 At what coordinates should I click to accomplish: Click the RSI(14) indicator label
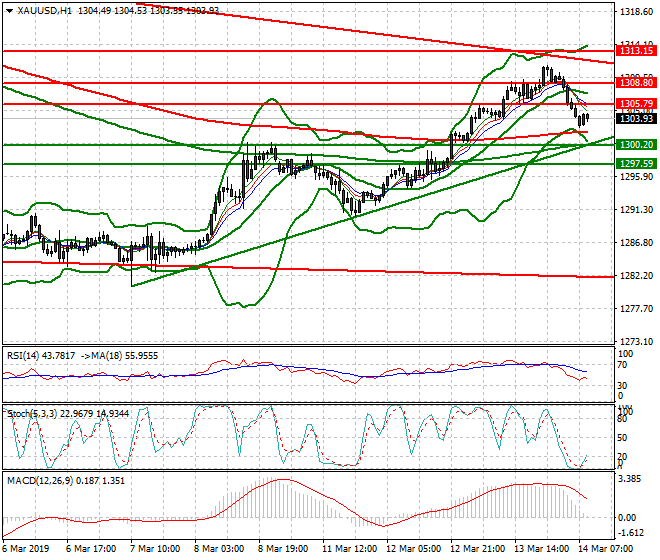(x=23, y=356)
